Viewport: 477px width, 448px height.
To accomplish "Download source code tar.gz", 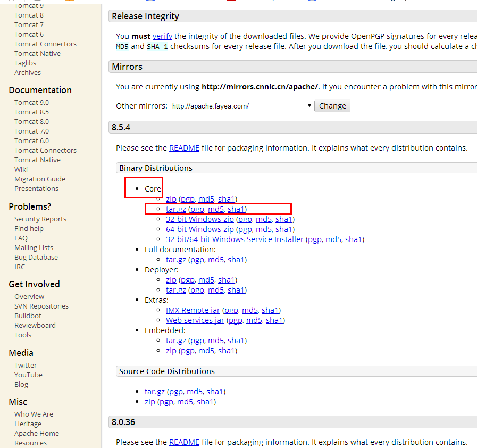I will pos(155,392).
